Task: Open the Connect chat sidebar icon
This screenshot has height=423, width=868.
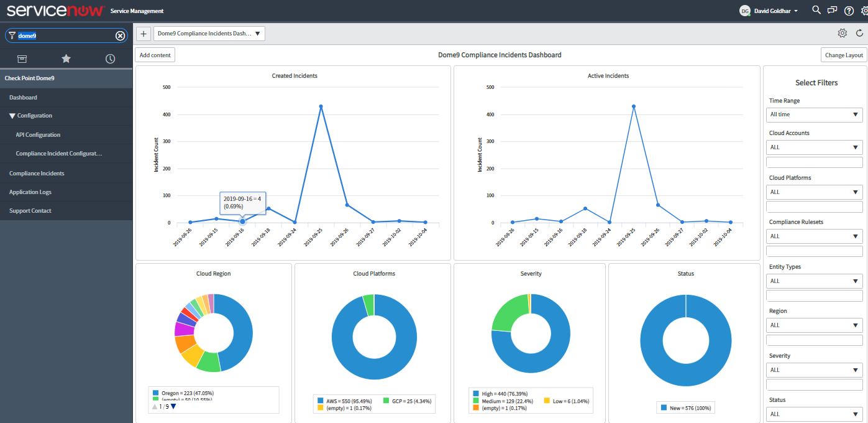Action: click(x=833, y=10)
